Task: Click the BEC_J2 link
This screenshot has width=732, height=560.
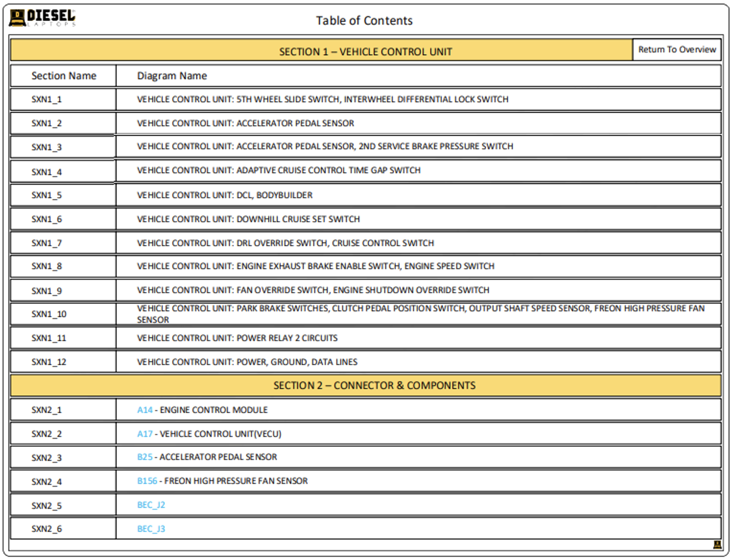Action: [x=151, y=505]
